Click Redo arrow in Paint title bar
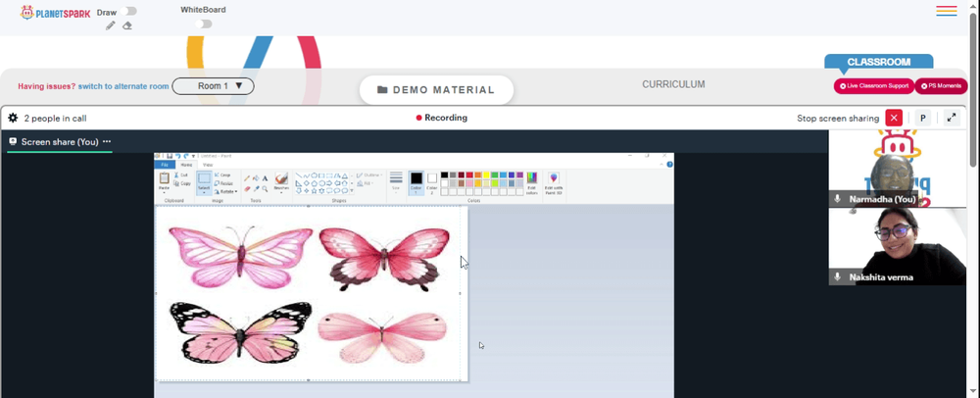Viewport: 980px width, 398px height. tap(186, 156)
